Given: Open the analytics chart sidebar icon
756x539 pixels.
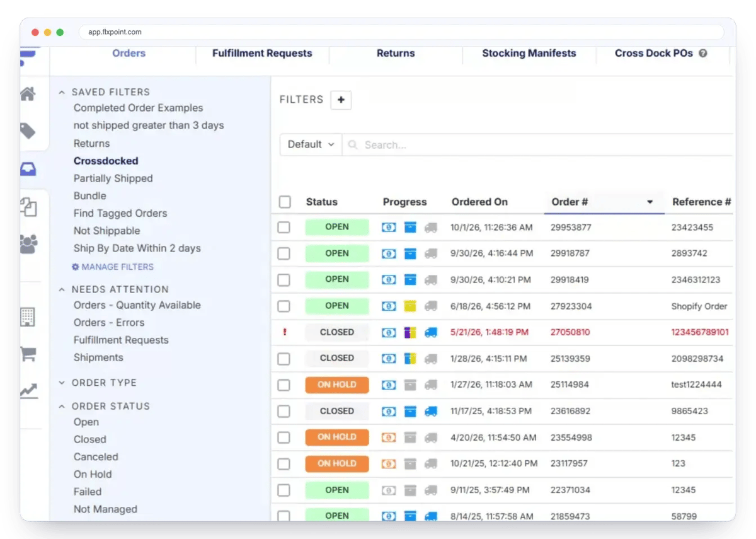Looking at the screenshot, I should tap(28, 391).
